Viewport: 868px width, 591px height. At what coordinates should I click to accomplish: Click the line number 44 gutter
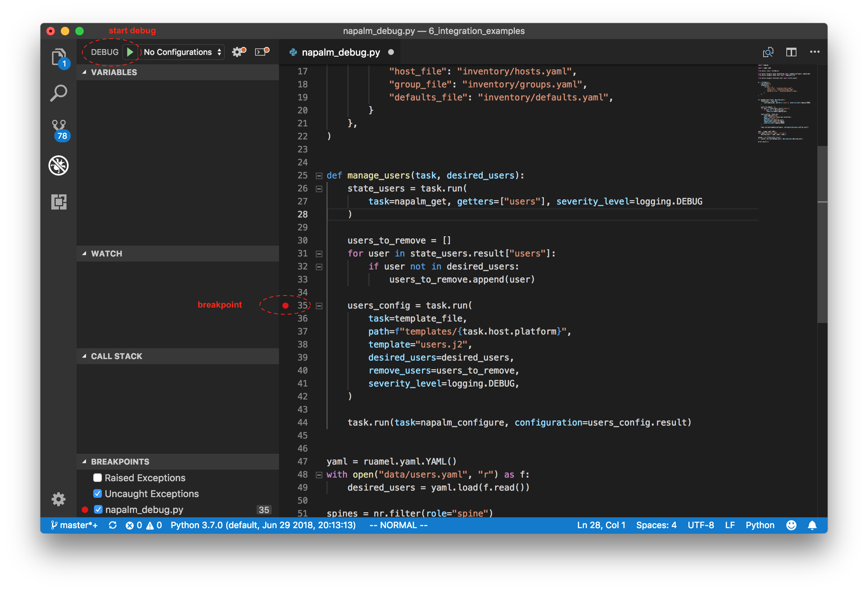(302, 422)
